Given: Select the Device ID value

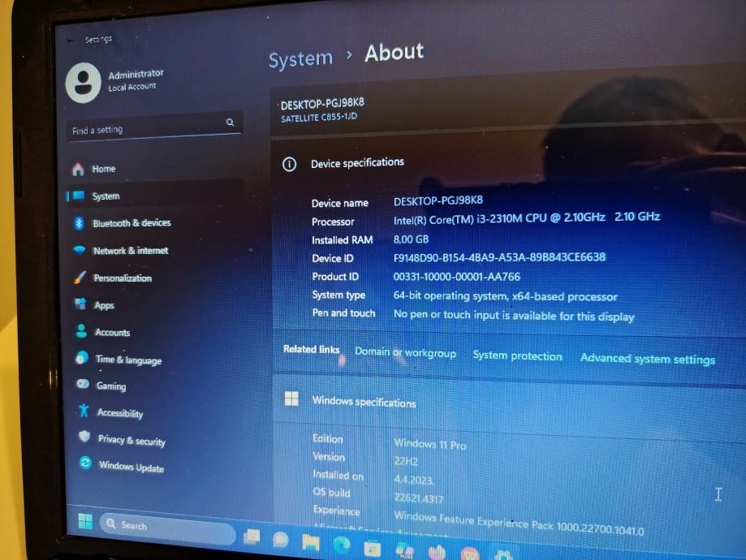Looking at the screenshot, I should tap(499, 257).
